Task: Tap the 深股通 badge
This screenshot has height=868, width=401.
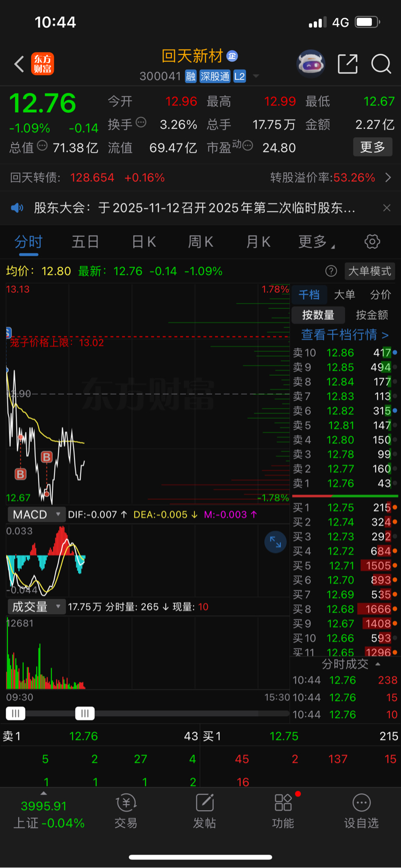Action: [x=215, y=76]
